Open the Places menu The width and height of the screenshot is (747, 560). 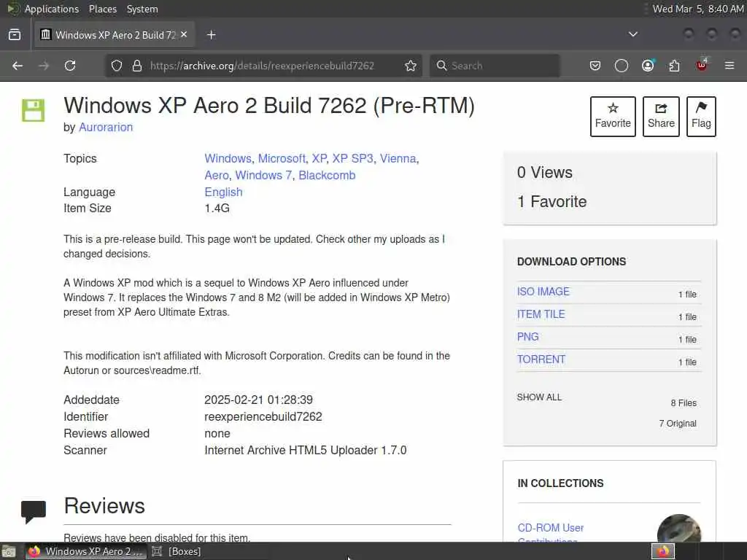pos(103,9)
